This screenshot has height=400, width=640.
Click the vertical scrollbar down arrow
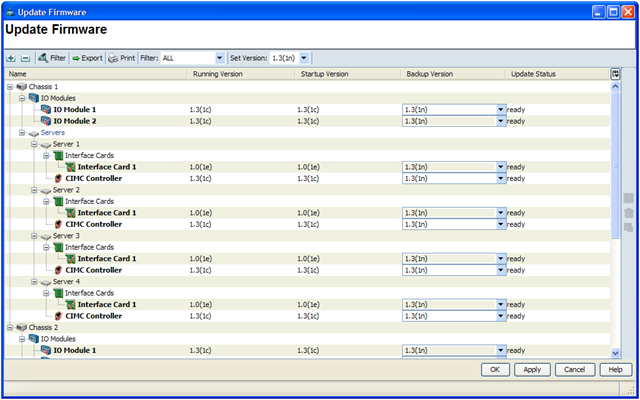(615, 353)
